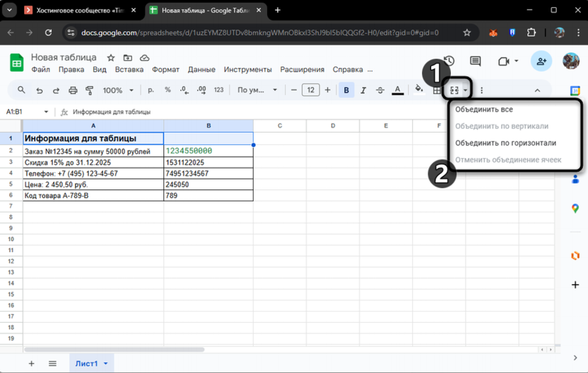Viewport: 588px width, 373px height.
Task: Open the Вставка menu
Action: (129, 70)
